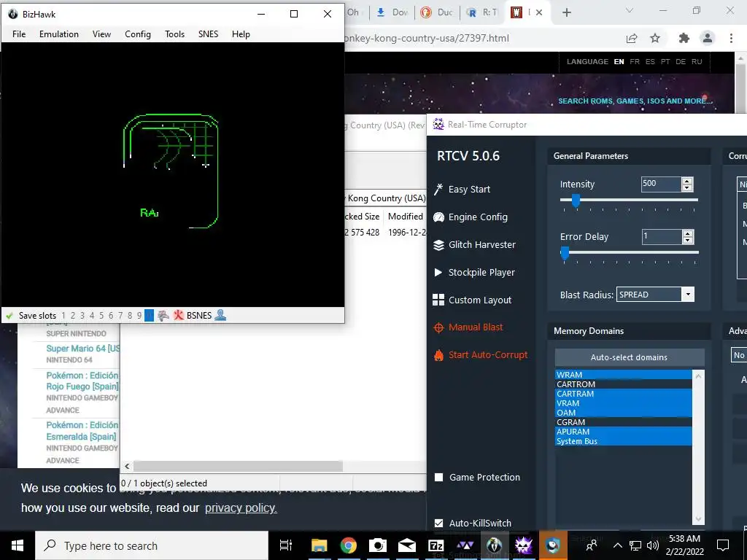Switch language to ES on website
This screenshot has height=560, width=747.
[650, 61]
